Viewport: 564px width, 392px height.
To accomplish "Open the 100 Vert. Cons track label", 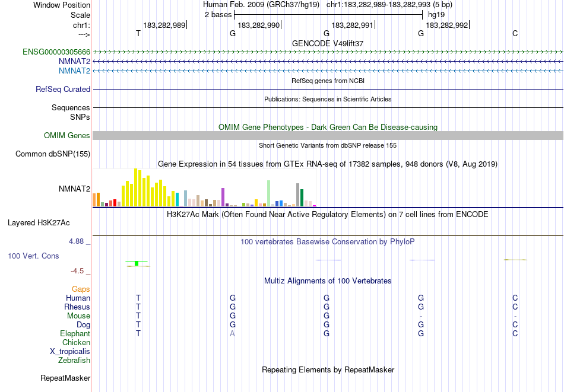I will 33,256.
